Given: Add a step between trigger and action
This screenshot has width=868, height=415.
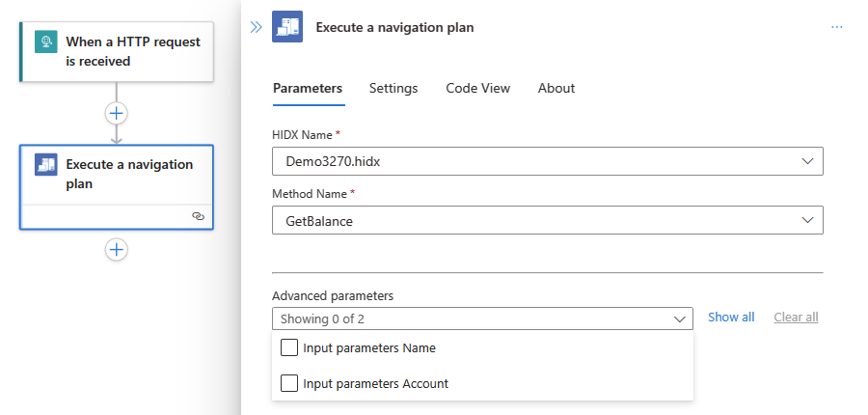Looking at the screenshot, I should 117,114.
